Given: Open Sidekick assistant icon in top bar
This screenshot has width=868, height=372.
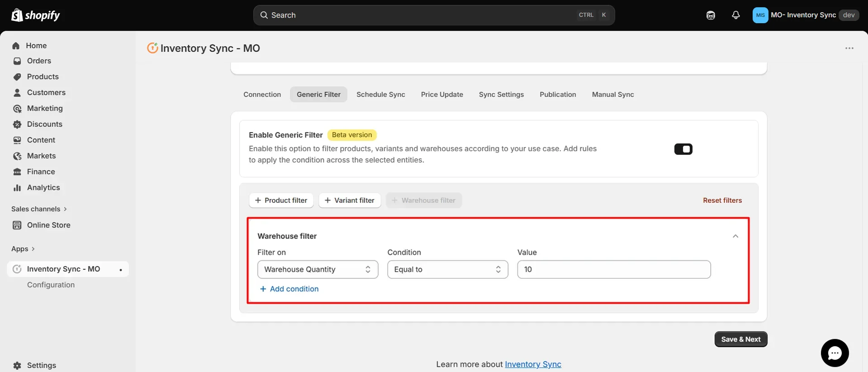Looking at the screenshot, I should [711, 15].
